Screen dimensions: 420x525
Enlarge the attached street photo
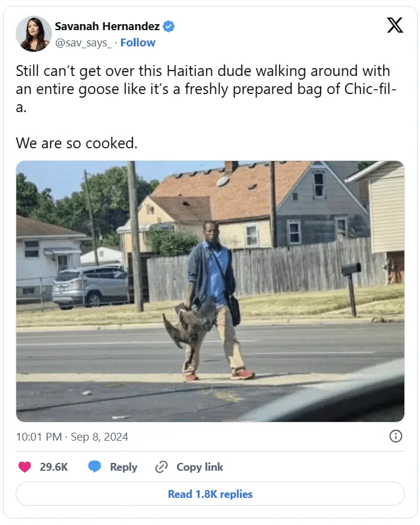click(210, 291)
